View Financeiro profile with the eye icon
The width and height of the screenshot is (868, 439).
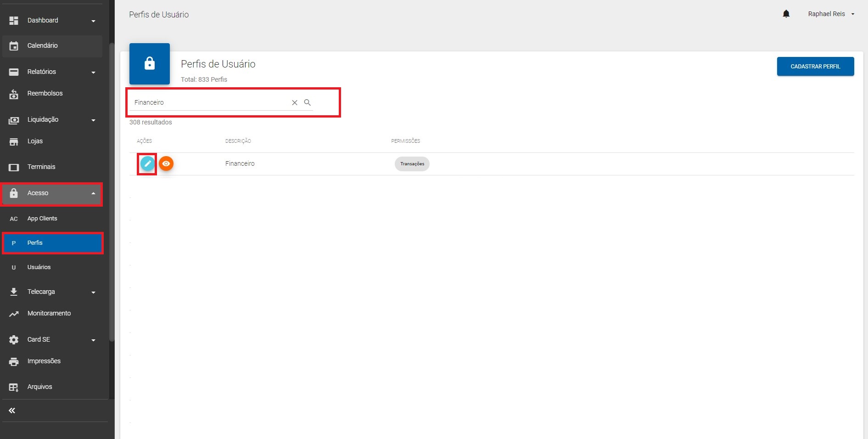pos(166,163)
